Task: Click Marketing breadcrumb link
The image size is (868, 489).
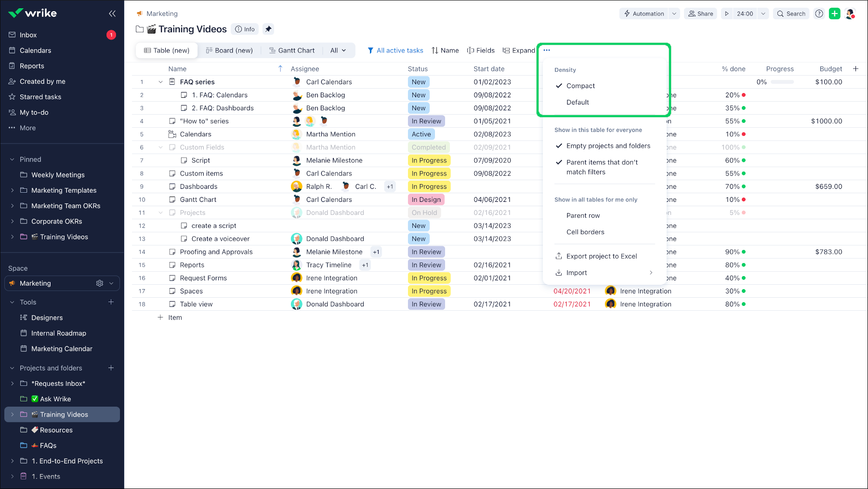Action: pos(162,13)
